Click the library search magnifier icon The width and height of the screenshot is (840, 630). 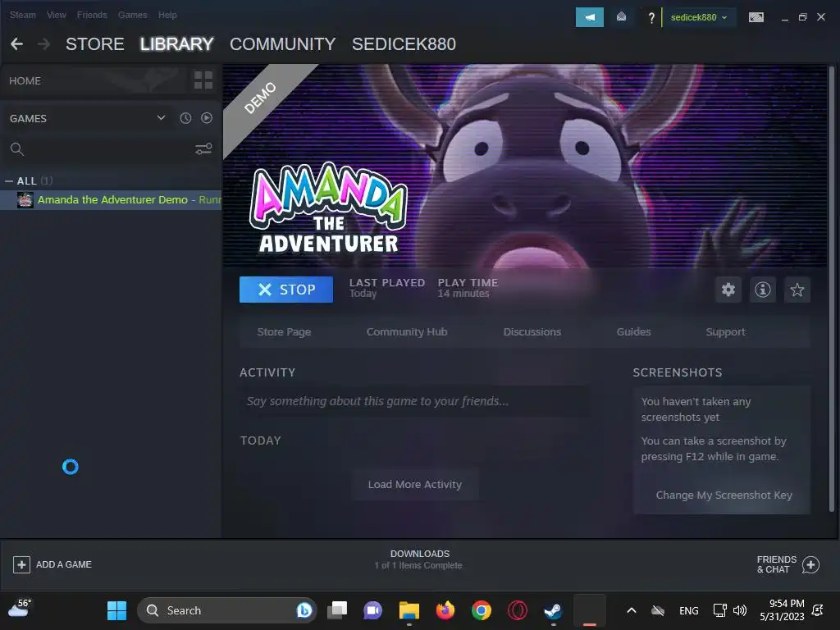(17, 149)
